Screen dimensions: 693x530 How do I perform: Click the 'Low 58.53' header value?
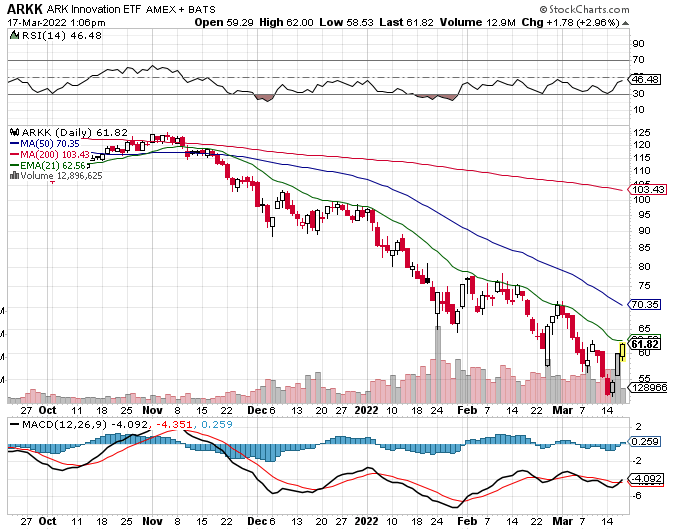coord(346,23)
